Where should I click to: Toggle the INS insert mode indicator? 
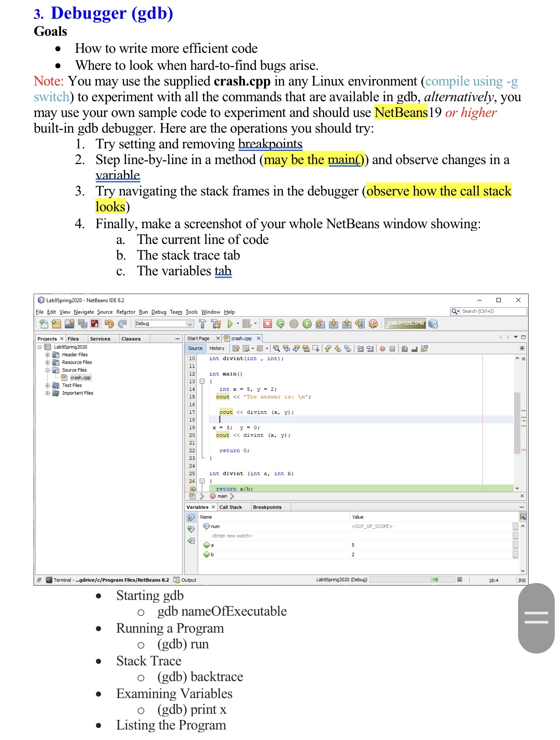click(x=522, y=580)
